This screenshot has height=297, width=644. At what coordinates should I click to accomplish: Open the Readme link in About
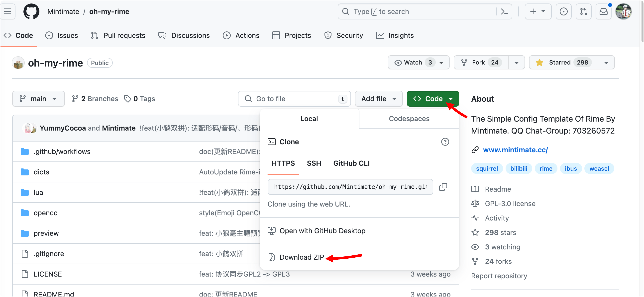pyautogui.click(x=492, y=189)
